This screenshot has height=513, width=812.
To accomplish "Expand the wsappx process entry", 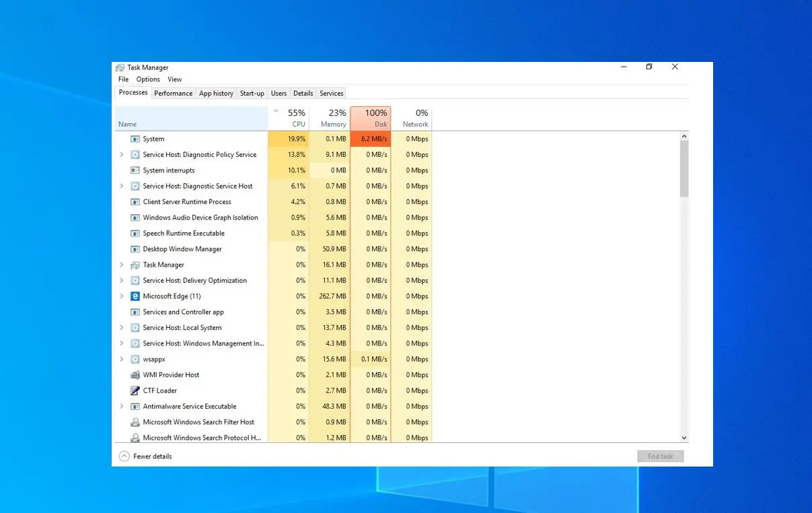I will 122,359.
